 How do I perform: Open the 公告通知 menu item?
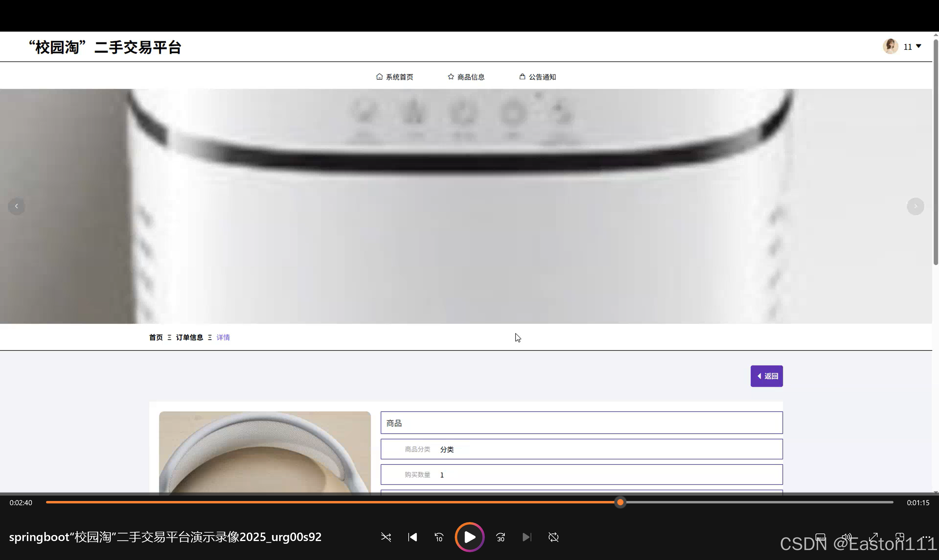pos(538,77)
